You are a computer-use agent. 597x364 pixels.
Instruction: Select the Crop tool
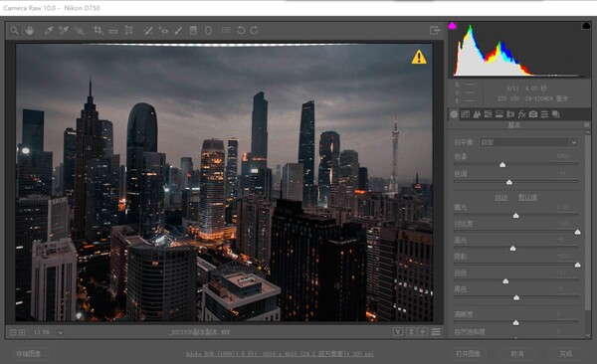tap(98, 30)
